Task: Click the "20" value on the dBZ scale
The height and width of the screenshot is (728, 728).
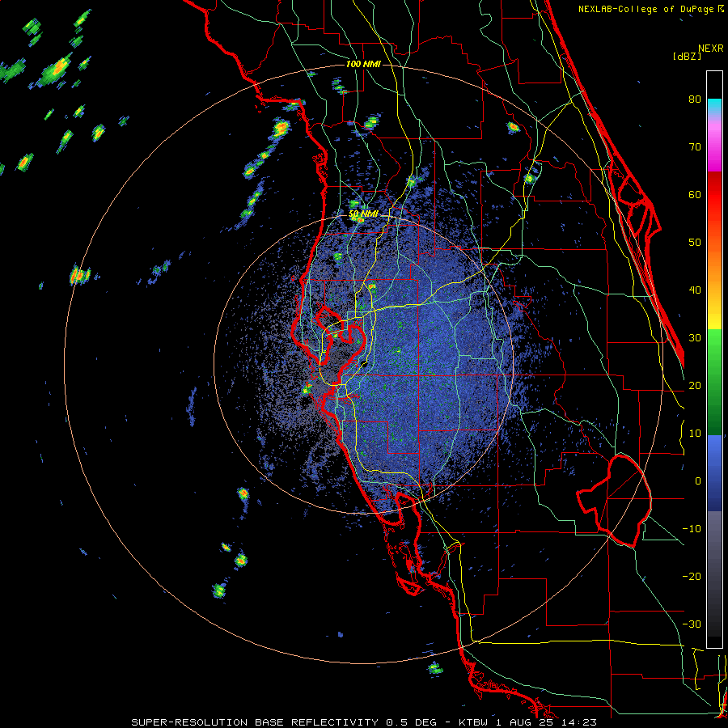Action: click(695, 386)
